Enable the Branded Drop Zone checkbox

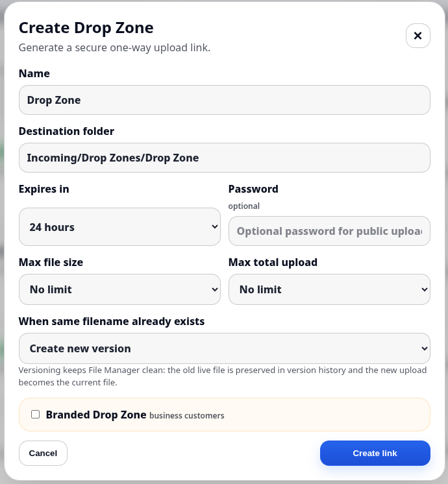(x=36, y=414)
